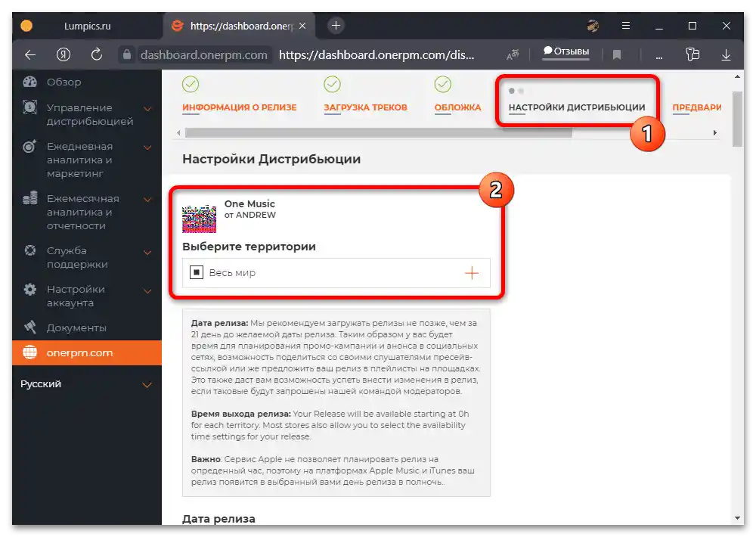Viewport: 756px width, 537px height.
Task: Go back with the browser back arrow
Action: point(30,55)
